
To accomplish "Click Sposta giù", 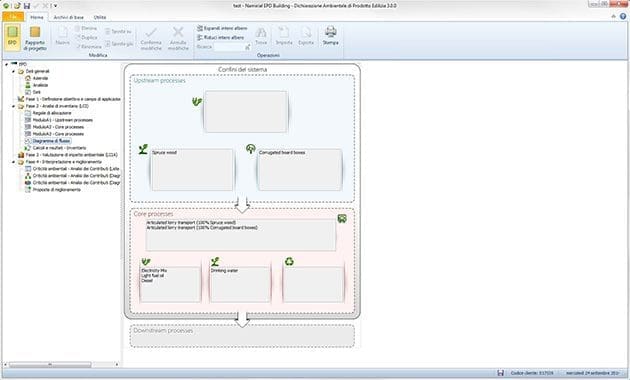I will click(x=119, y=44).
